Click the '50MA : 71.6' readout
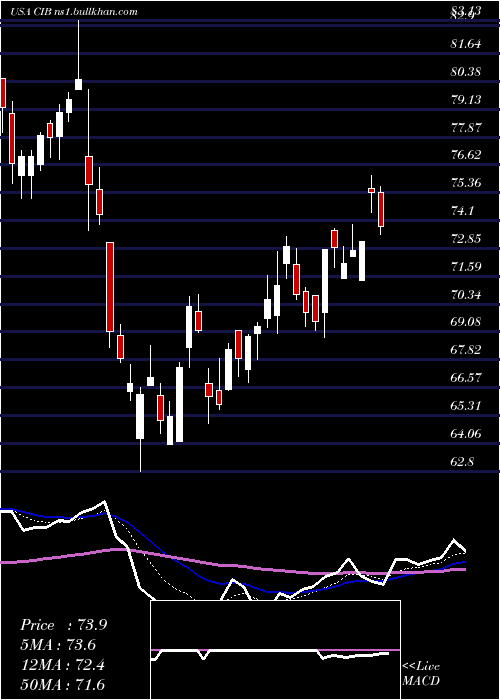Screen dimensions: 500x700 coord(62,685)
